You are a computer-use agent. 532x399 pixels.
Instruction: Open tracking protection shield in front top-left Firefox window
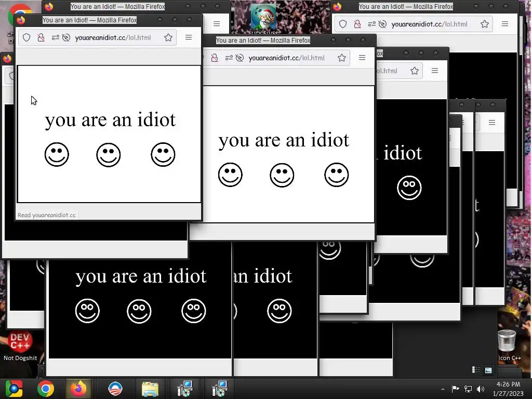[26, 37]
